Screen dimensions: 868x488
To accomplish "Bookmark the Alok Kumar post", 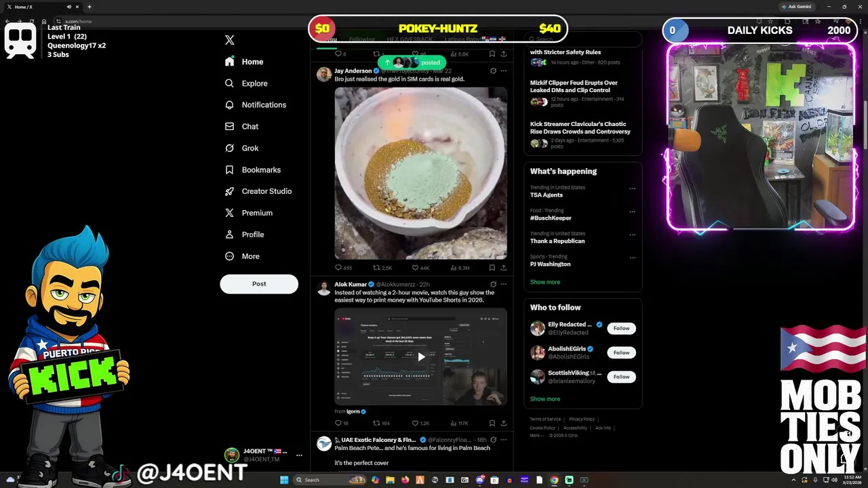I will tap(493, 424).
